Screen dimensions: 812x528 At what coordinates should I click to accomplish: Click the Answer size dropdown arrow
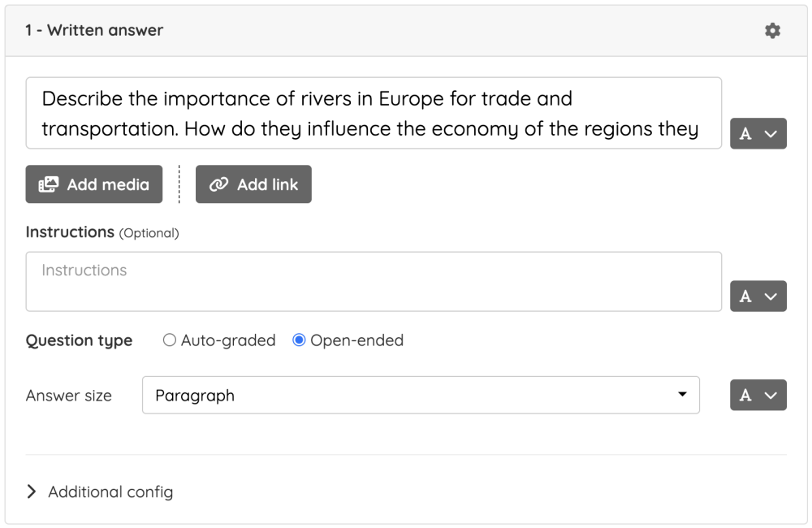pos(681,395)
